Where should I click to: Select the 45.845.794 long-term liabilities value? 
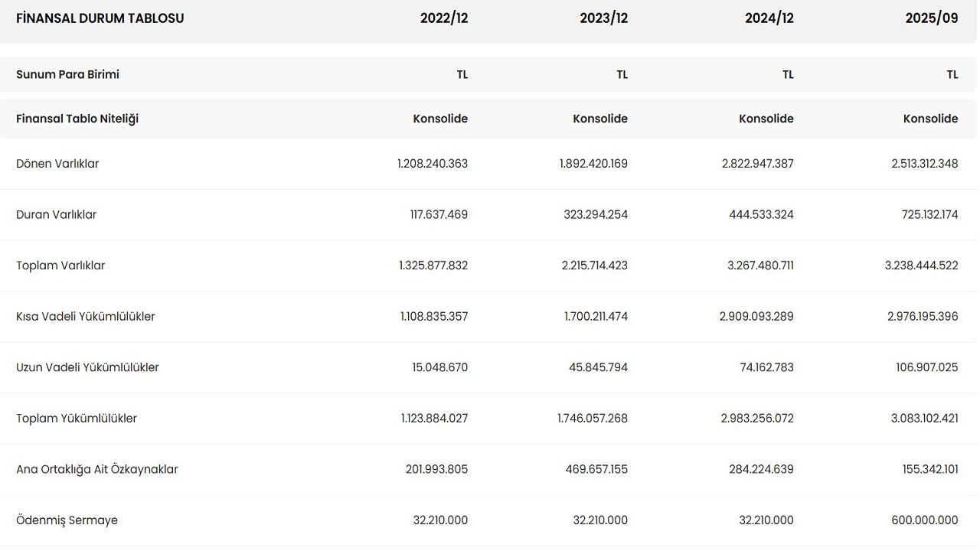click(x=598, y=367)
